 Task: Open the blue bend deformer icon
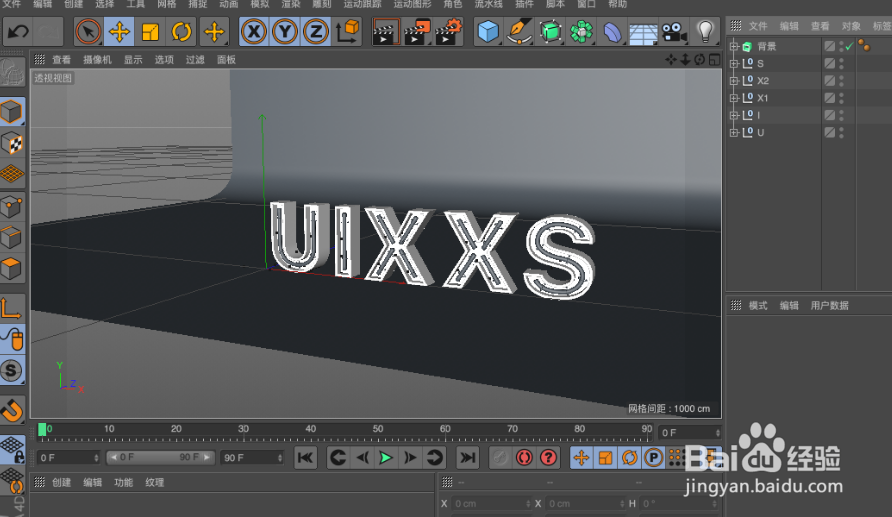[x=612, y=32]
